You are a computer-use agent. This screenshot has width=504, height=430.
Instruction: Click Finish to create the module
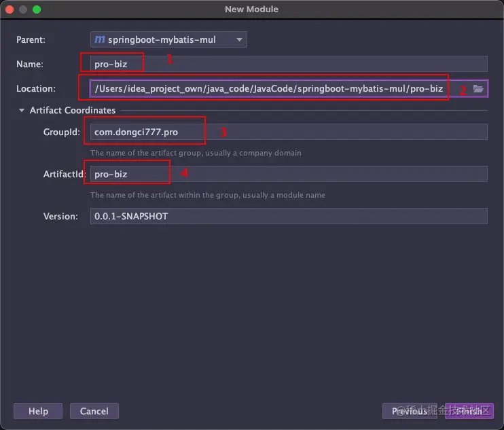[x=469, y=411]
